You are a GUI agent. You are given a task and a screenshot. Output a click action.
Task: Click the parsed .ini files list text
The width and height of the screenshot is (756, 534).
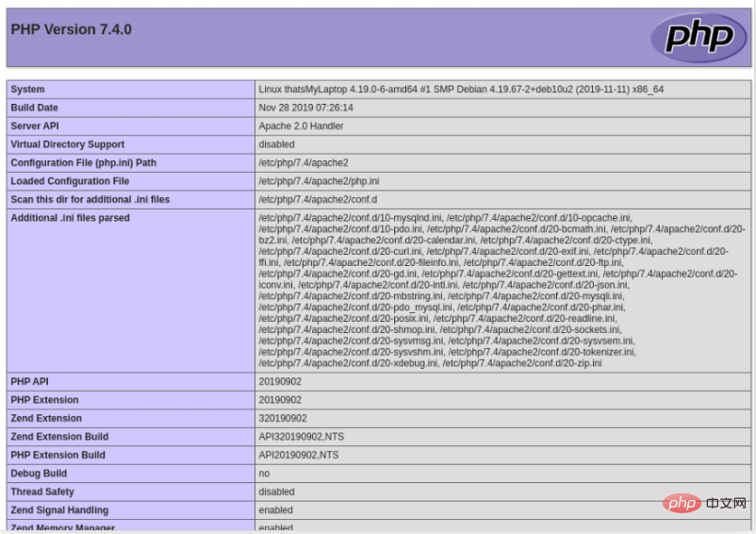coord(501,291)
